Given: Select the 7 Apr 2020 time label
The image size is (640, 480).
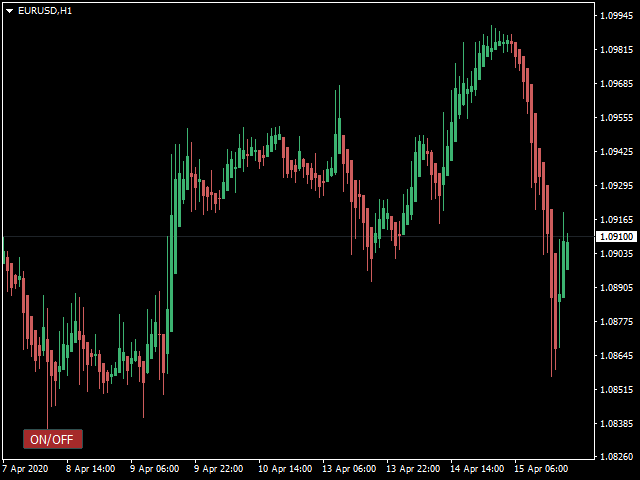Looking at the screenshot, I should pos(25,468).
